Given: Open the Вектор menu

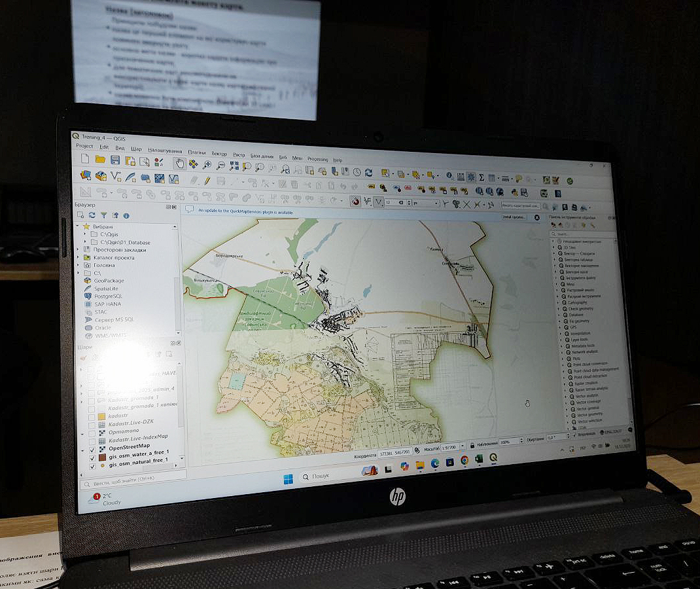Looking at the screenshot, I should tap(219, 152).
